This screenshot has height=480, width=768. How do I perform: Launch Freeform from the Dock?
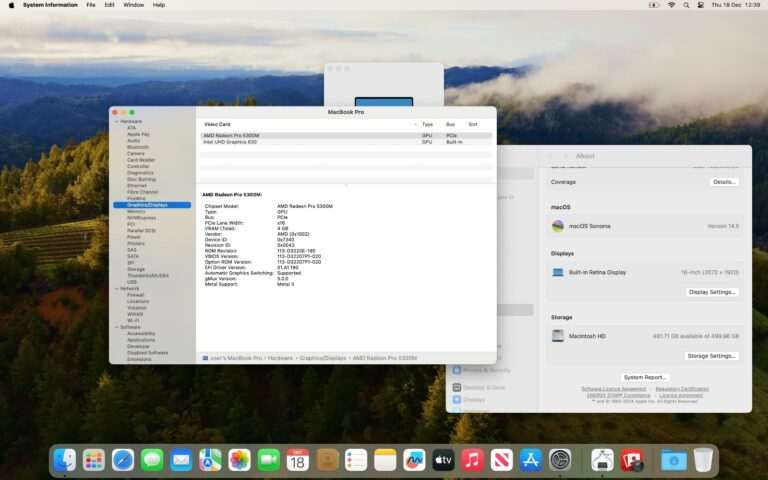[x=414, y=460]
